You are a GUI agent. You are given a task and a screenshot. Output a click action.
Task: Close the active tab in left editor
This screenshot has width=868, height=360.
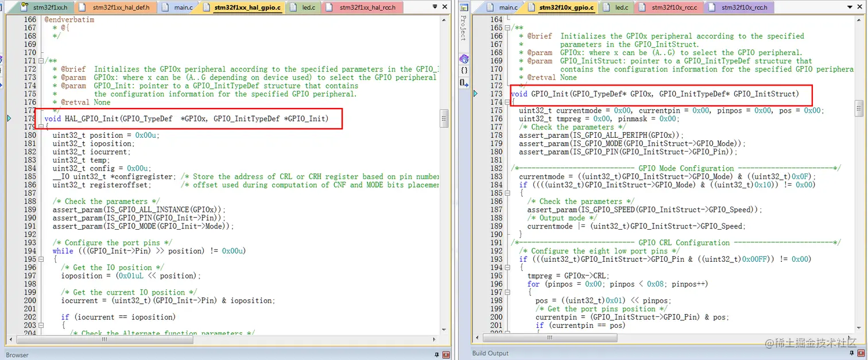444,7
